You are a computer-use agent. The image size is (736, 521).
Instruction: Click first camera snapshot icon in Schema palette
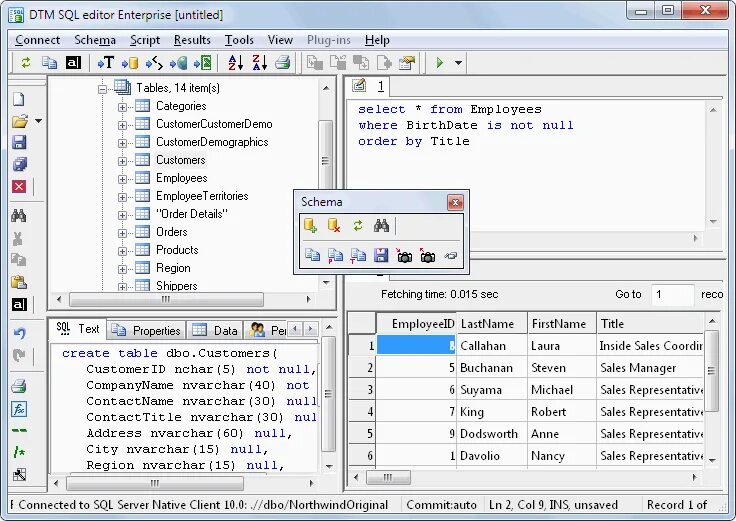click(404, 255)
